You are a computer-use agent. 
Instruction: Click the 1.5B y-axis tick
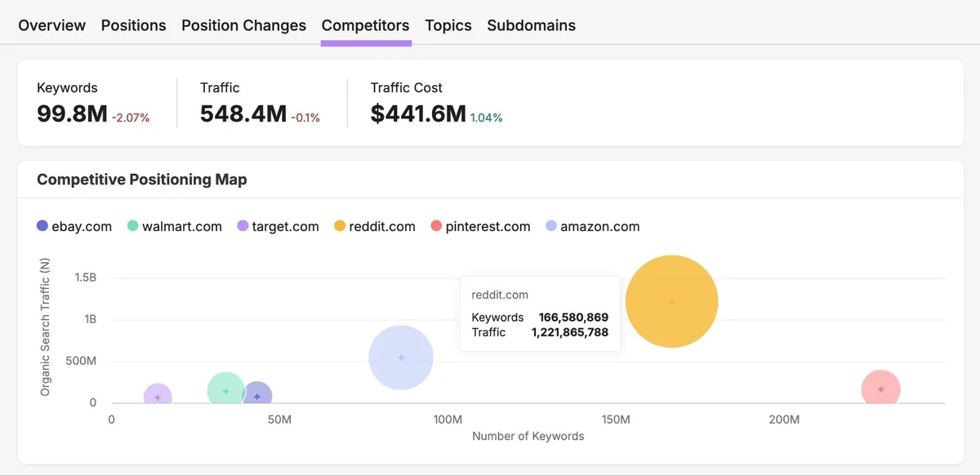click(x=85, y=278)
